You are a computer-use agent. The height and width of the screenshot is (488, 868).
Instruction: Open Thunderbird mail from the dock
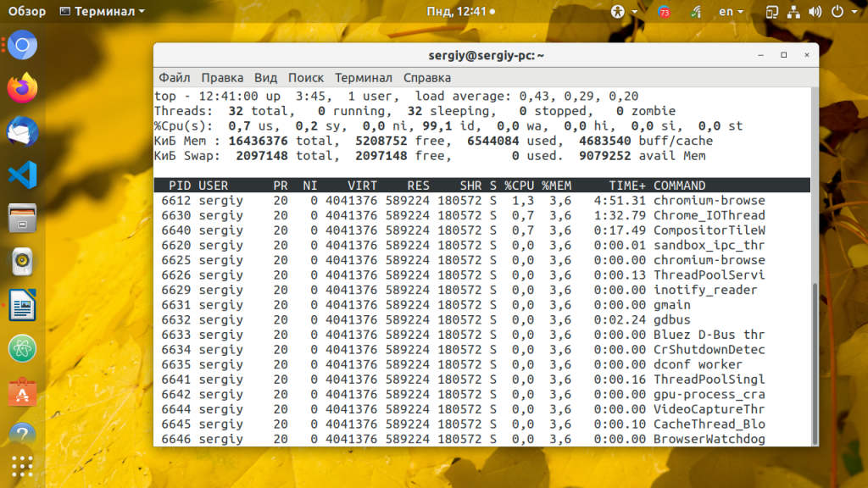point(22,131)
